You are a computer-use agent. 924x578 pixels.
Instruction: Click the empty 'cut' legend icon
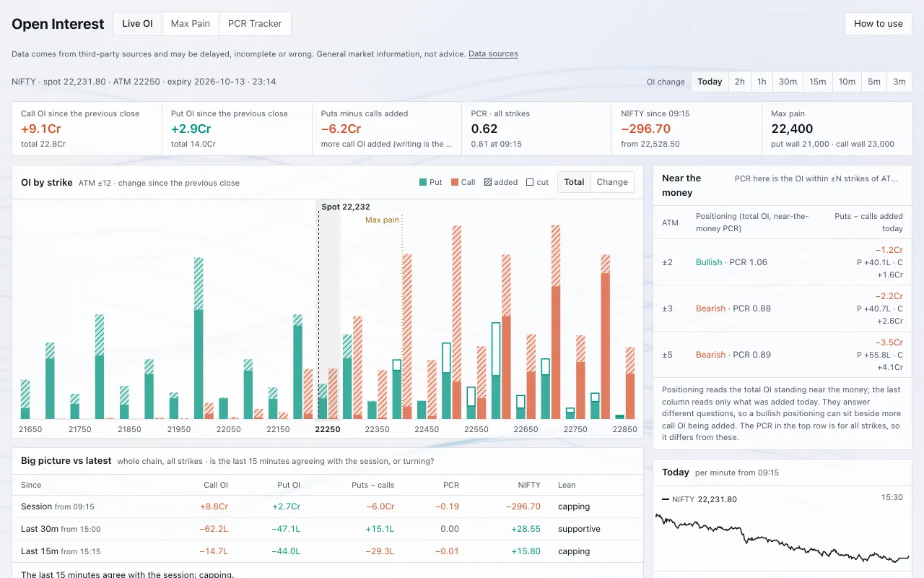(x=530, y=183)
